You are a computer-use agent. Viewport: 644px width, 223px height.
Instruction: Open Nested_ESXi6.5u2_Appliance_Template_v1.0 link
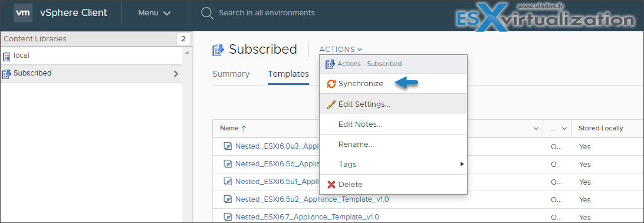click(x=312, y=199)
